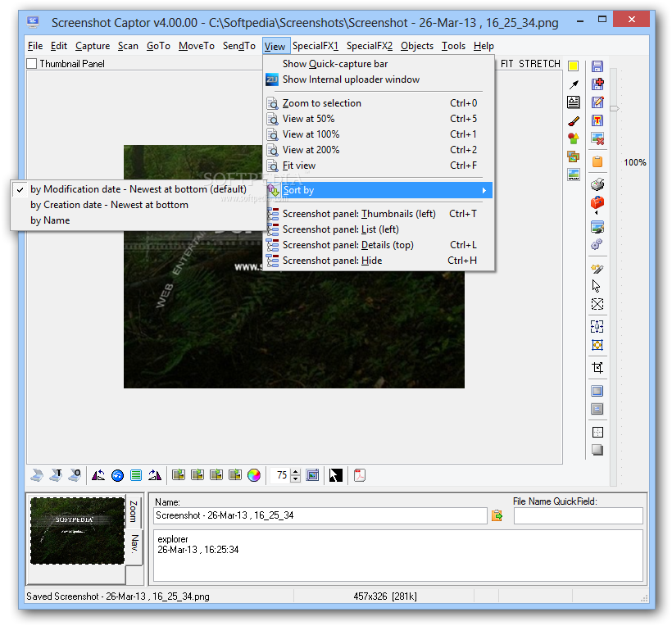Choose Fit view menu entry
Screen dimensions: 672x626
(379, 166)
